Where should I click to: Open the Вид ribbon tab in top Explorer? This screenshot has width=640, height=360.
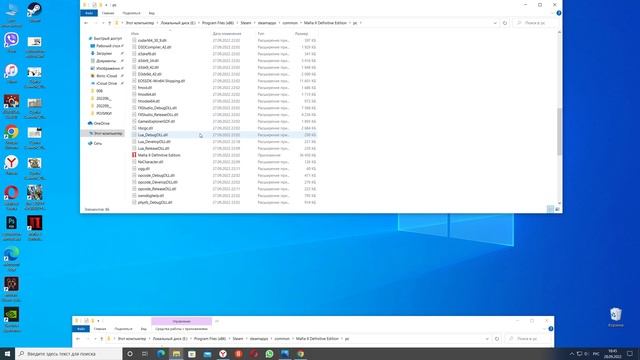152,13
